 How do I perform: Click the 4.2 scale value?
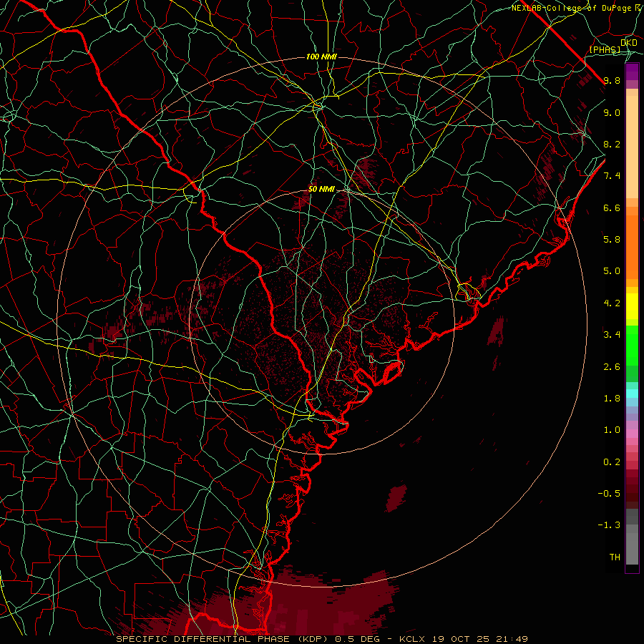click(x=612, y=303)
